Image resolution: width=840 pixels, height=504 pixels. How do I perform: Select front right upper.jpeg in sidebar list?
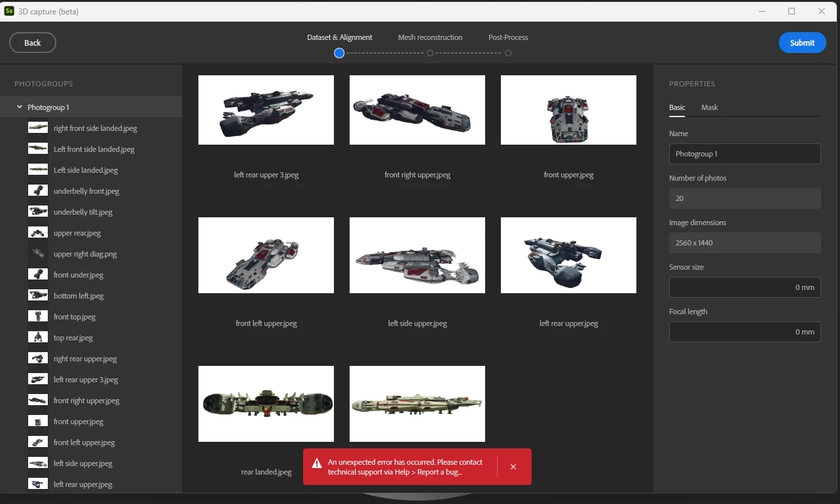pos(91,401)
